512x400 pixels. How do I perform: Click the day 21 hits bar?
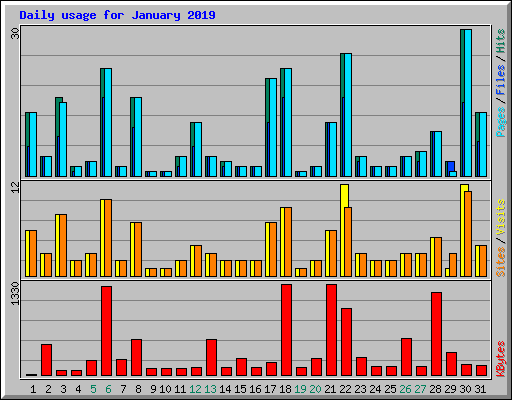(x=326, y=149)
